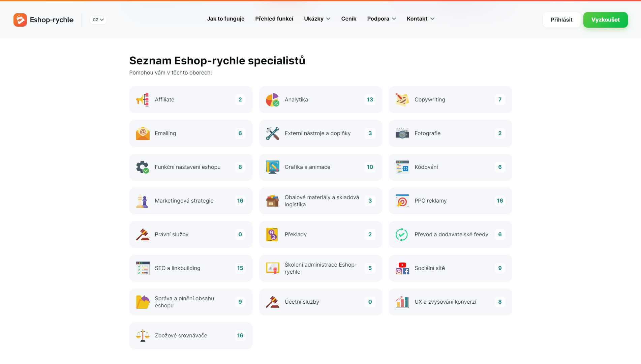The image size is (641, 364).
Task: Open the Překlady link
Action: pos(296,235)
